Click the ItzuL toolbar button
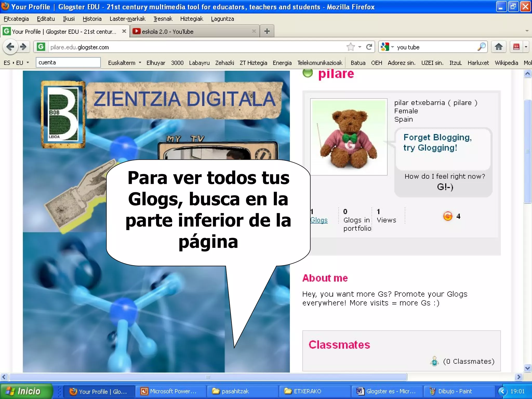This screenshot has height=399, width=532. tap(456, 63)
